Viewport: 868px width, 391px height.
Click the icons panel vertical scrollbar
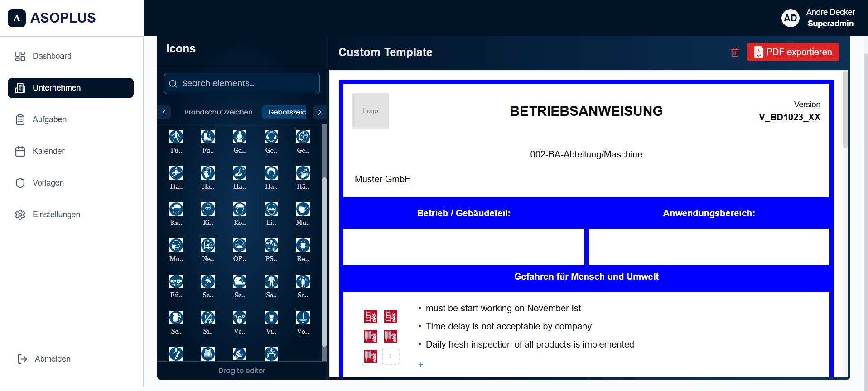point(324,262)
